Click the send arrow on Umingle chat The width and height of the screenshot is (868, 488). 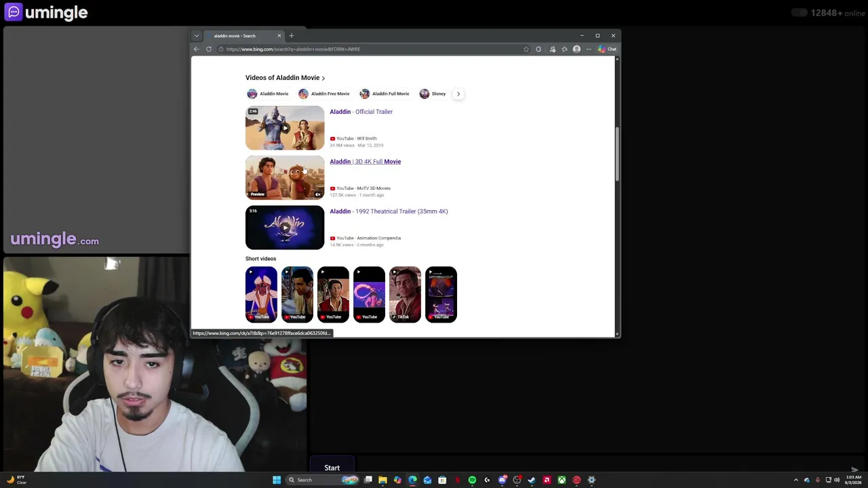tap(854, 470)
